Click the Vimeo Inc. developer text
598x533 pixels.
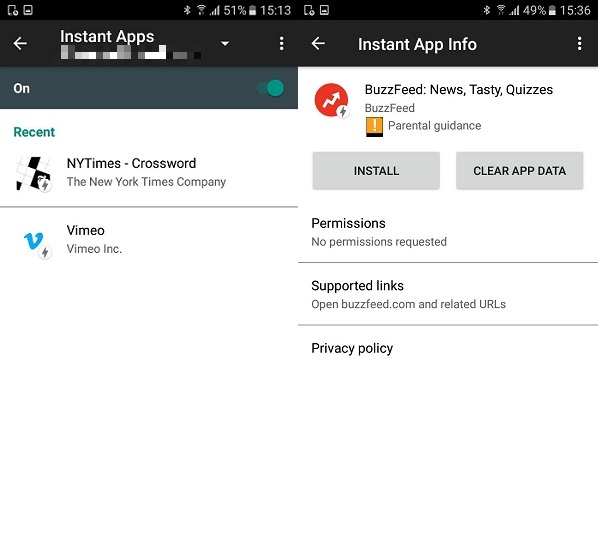coord(94,249)
